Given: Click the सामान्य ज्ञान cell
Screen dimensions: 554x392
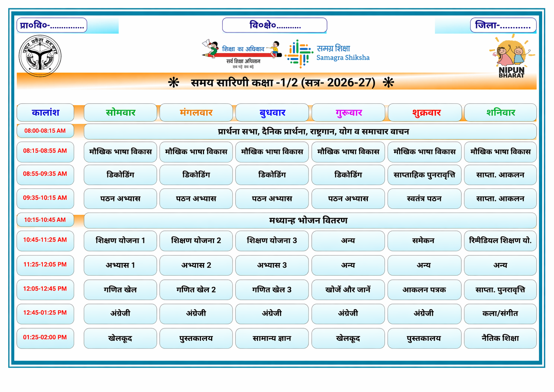Looking at the screenshot, I should point(272,338).
